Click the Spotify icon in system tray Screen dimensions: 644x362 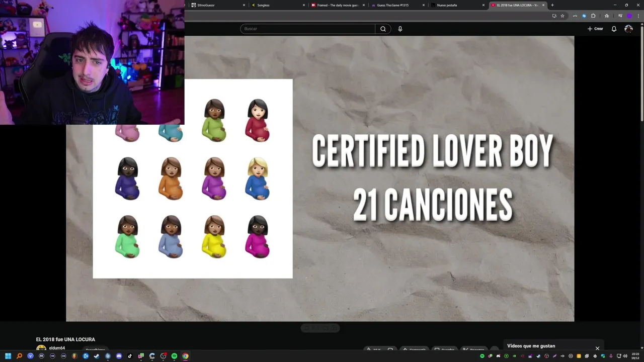tap(482, 356)
